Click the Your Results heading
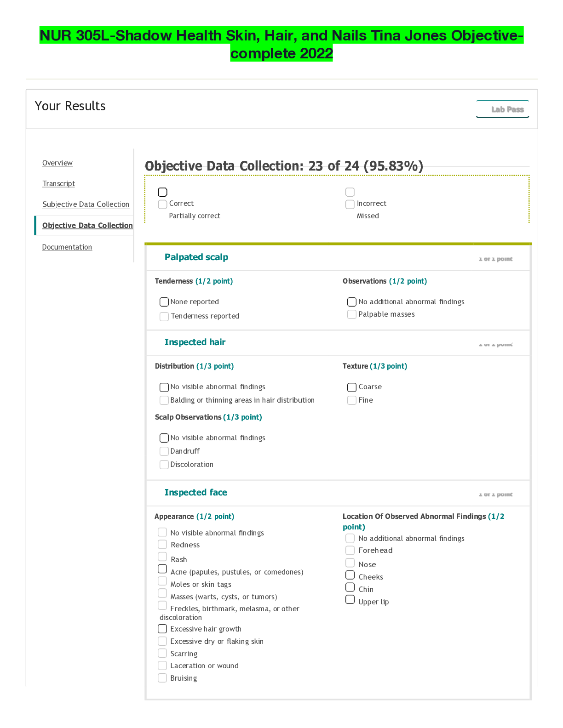563x728 pixels. 70,106
